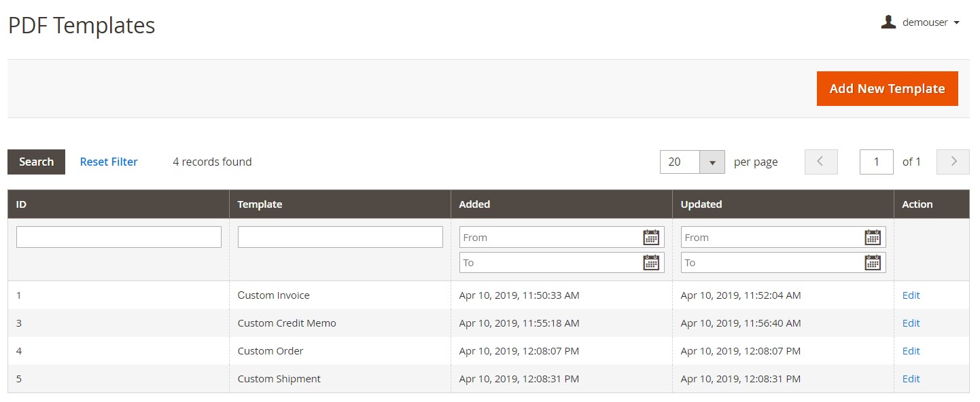The height and width of the screenshot is (402, 980).
Task: Sort by the Template column header
Action: (x=260, y=204)
